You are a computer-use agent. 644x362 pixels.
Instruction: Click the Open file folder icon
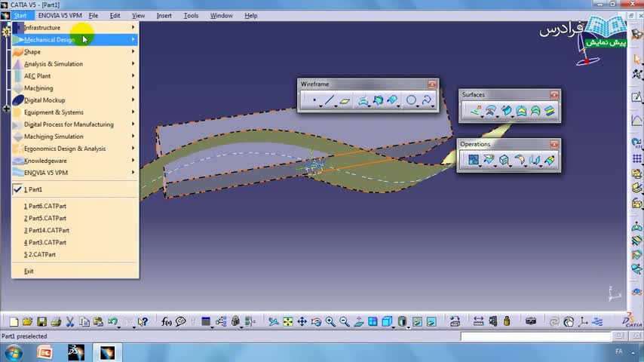[27, 322]
